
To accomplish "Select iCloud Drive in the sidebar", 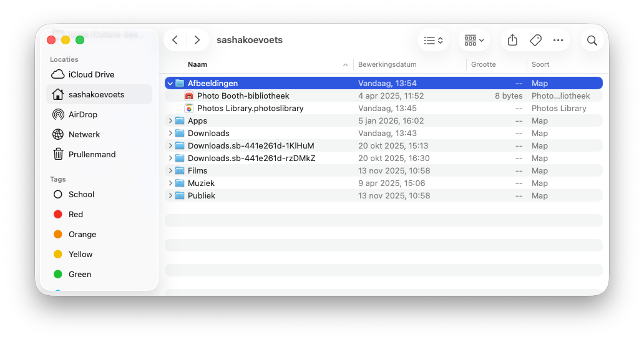I will click(x=91, y=74).
